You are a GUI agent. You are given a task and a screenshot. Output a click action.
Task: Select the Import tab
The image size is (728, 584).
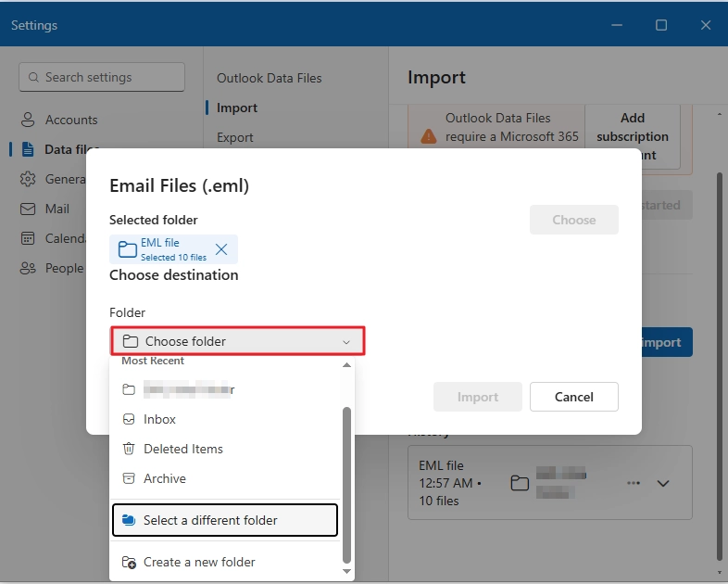tap(237, 108)
